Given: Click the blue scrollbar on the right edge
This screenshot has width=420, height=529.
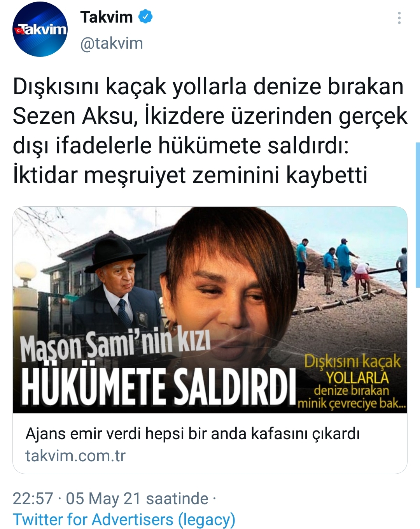Looking at the screenshot, I should (x=418, y=215).
